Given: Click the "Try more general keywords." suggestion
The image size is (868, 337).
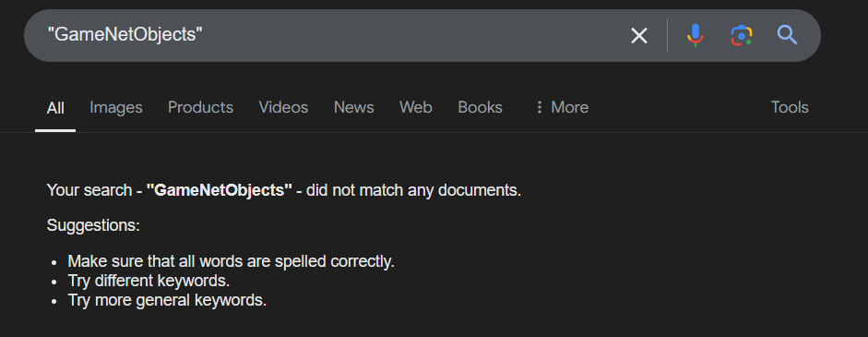Looking at the screenshot, I should [167, 300].
